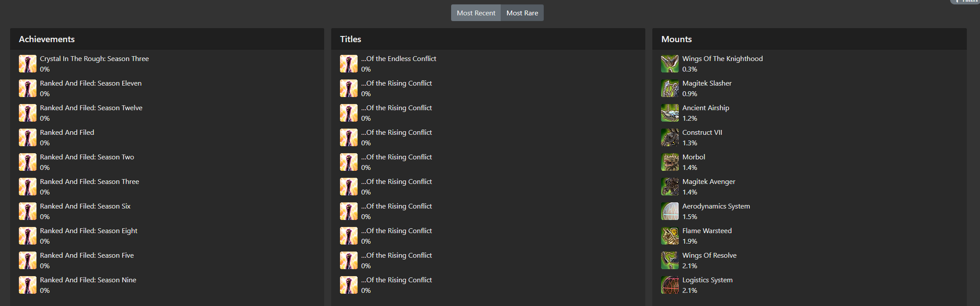Screen dimensions: 980x306
Task: Click the Ranked And Filed: Season Two icon
Action: tap(28, 162)
